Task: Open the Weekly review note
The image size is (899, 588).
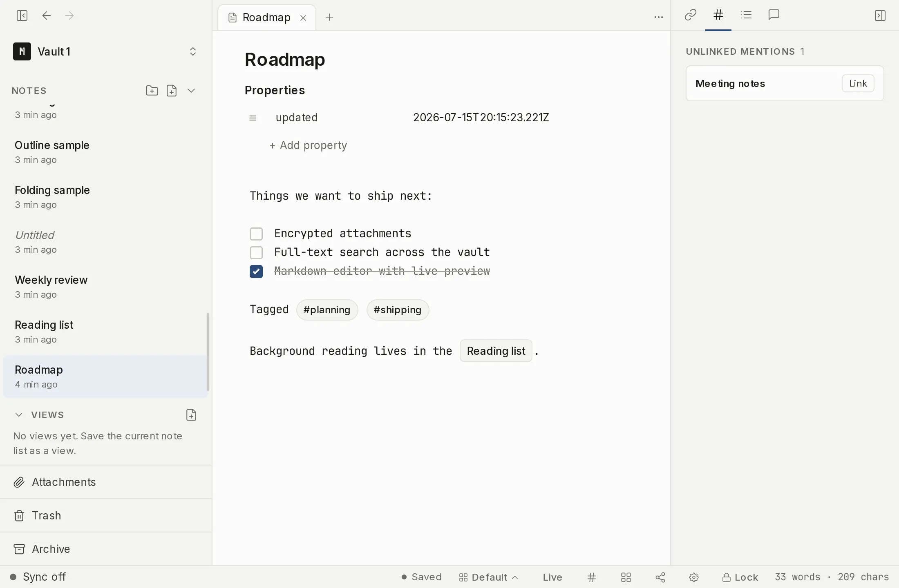Action: click(x=106, y=287)
